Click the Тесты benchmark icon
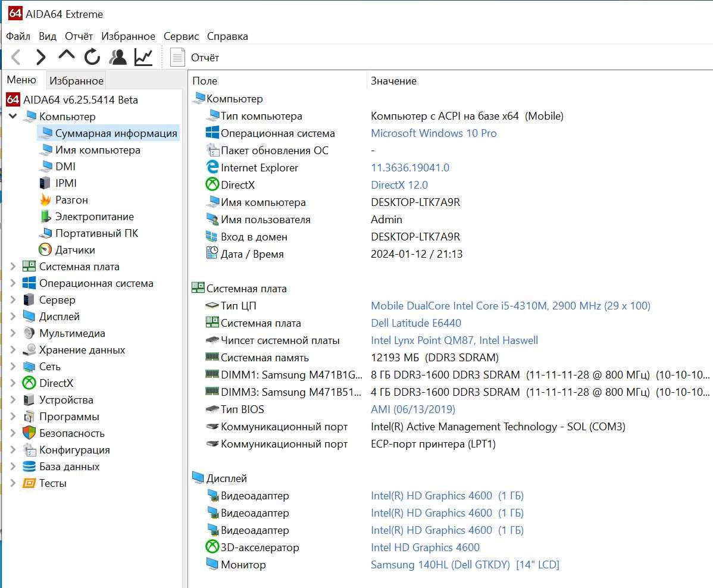Image resolution: width=713 pixels, height=588 pixels. click(29, 483)
